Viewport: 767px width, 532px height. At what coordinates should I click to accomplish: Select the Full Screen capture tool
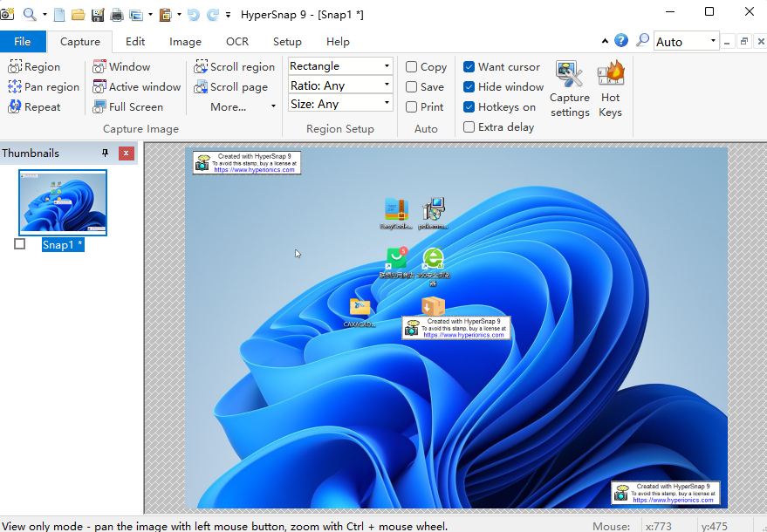[128, 107]
